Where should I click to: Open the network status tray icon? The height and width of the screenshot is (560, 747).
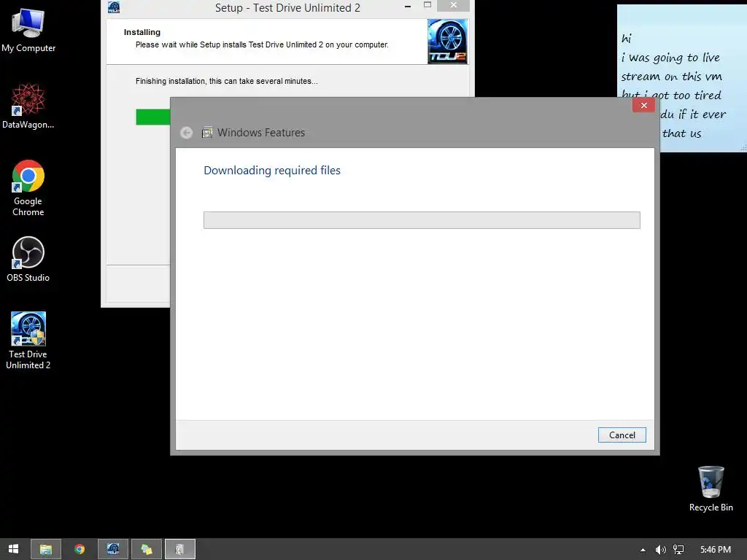tap(678, 550)
